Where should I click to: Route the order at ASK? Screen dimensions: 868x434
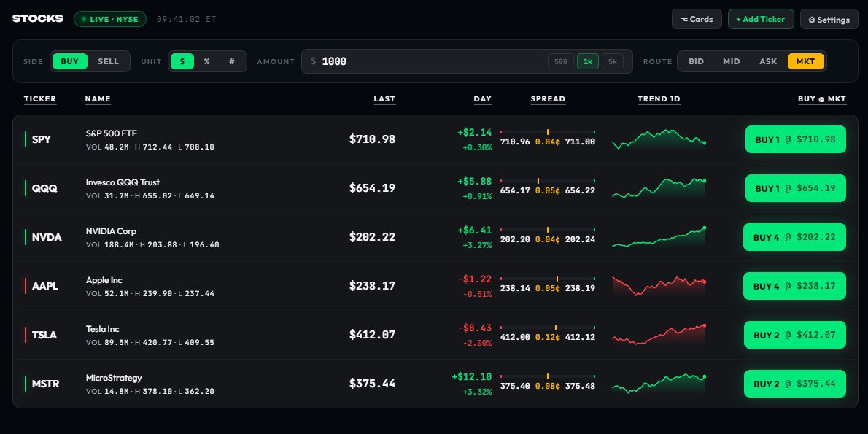pos(768,61)
